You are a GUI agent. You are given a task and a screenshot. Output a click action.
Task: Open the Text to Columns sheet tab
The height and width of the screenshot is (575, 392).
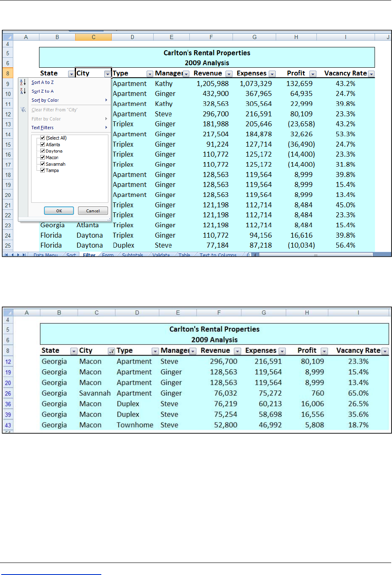[218, 255]
